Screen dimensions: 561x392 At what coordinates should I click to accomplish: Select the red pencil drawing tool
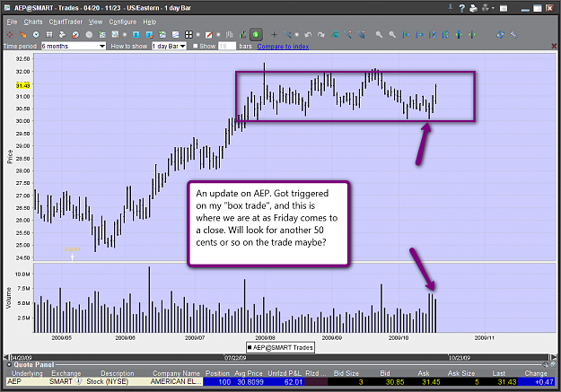(x=209, y=35)
